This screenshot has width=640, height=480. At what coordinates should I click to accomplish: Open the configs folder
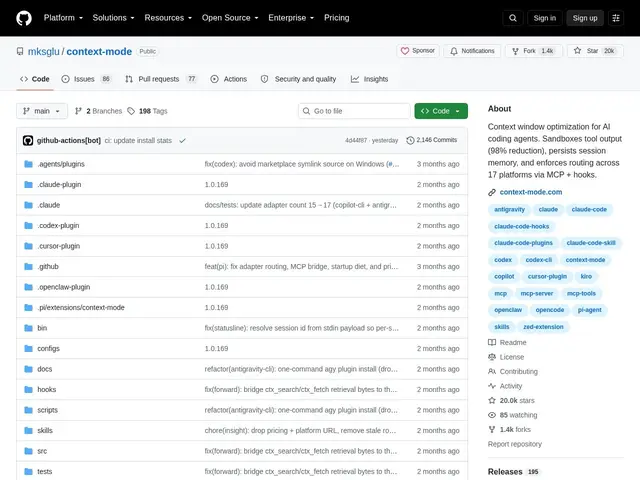tap(48, 349)
